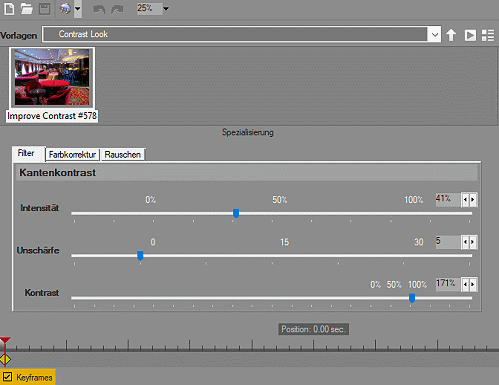Open a file with the folder icon
Viewport: 499px width, 385px height.
27,9
